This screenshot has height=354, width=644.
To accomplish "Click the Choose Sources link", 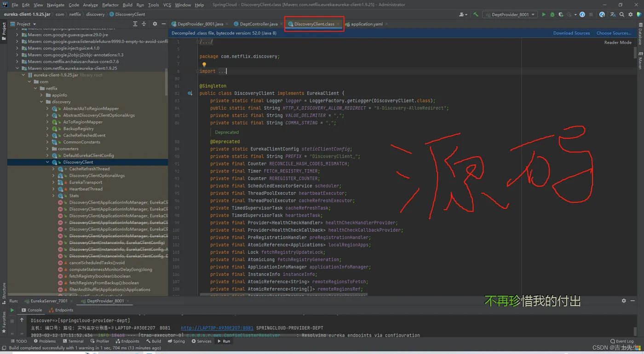I will [x=614, y=33].
